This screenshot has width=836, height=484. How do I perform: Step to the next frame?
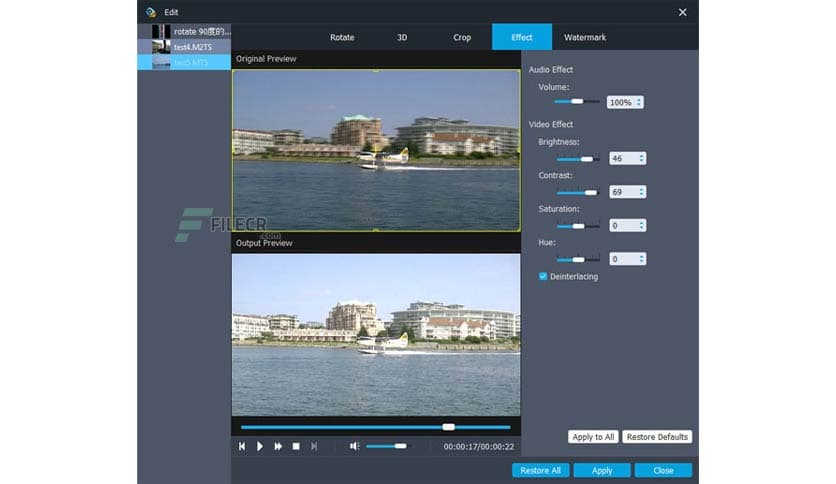coord(314,446)
